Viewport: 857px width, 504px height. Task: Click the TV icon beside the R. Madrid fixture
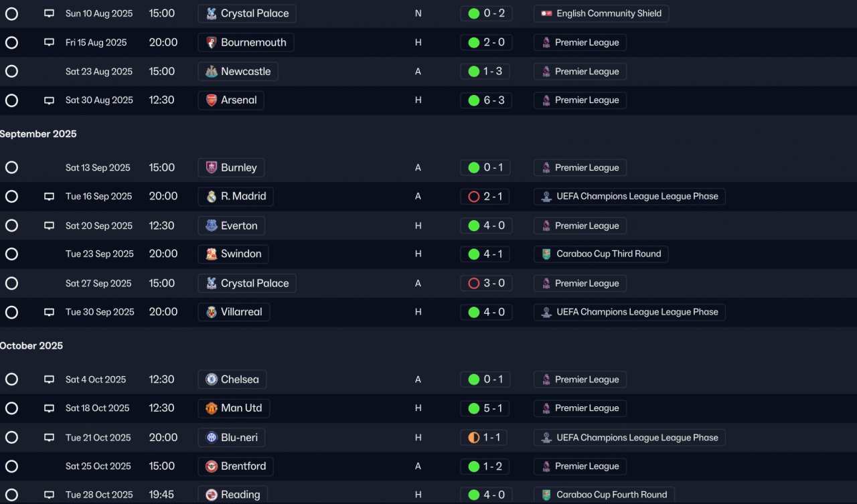[49, 197]
